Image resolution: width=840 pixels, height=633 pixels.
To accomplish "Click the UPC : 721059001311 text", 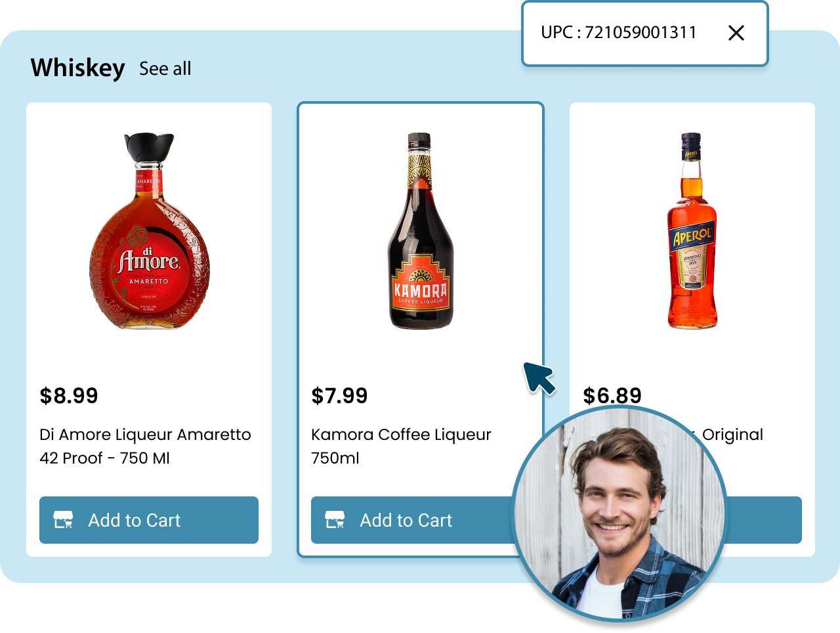I will point(619,33).
